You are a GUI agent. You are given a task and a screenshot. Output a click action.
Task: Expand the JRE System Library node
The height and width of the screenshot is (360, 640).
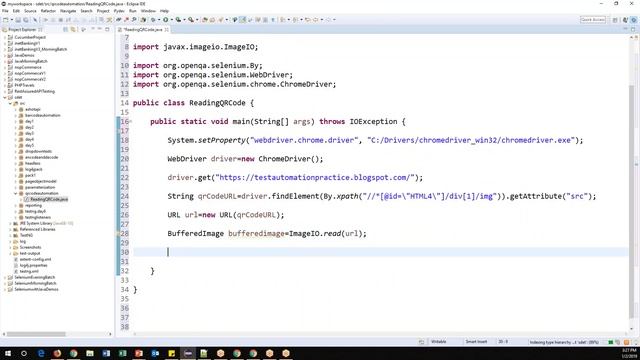tap(10, 223)
